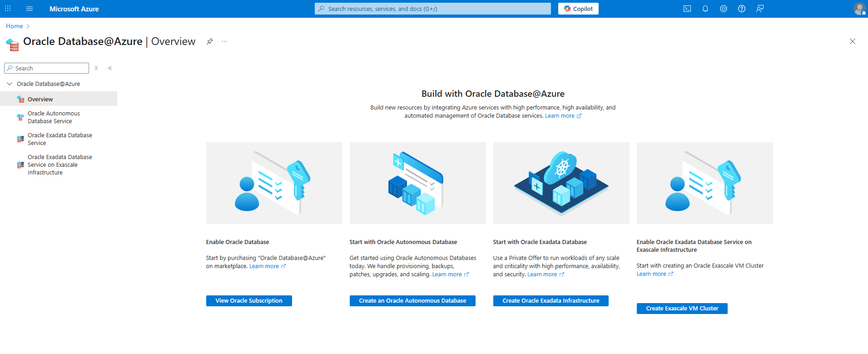Viewport: 868px width, 354px height.
Task: Open the ellipsis more options menu
Action: (224, 41)
